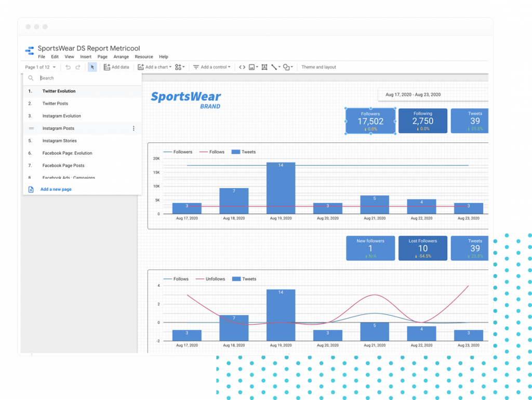The image size is (532, 400).
Task: Click the search magnifier icon in pages panel
Action: pyautogui.click(x=31, y=78)
